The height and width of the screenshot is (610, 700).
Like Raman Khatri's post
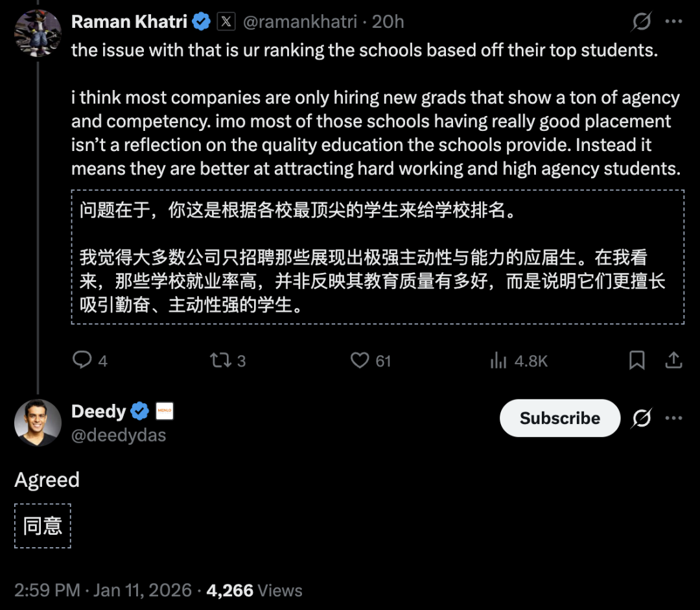(361, 360)
